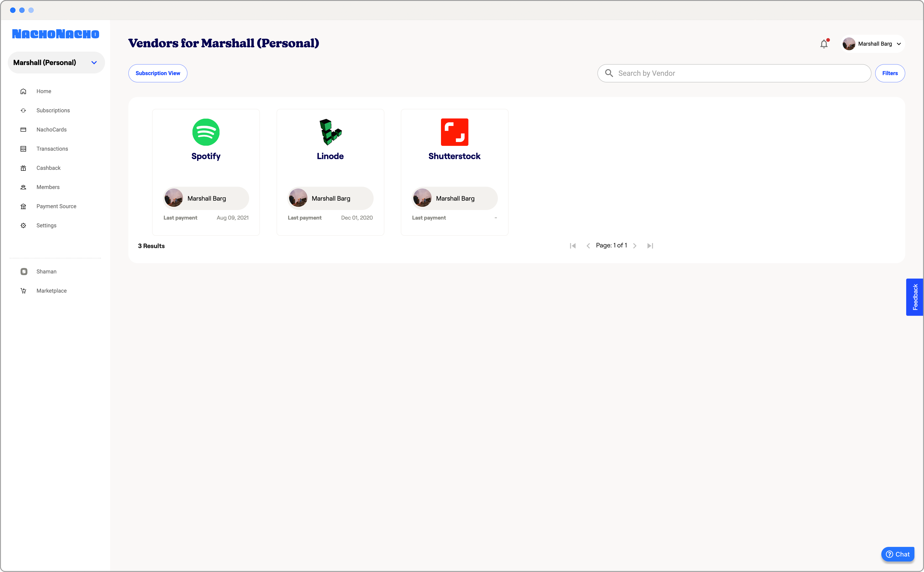The height and width of the screenshot is (572, 924).
Task: Click the Spotify logo
Action: tap(206, 132)
